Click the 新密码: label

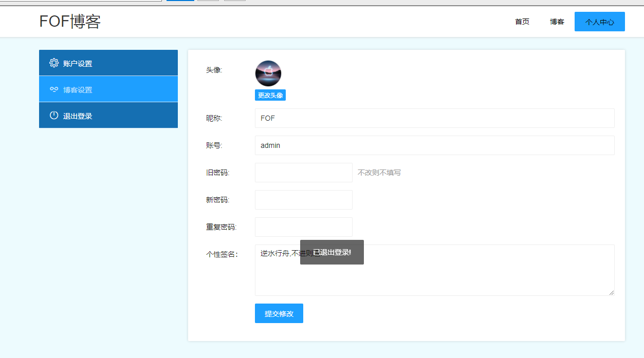[x=218, y=200]
